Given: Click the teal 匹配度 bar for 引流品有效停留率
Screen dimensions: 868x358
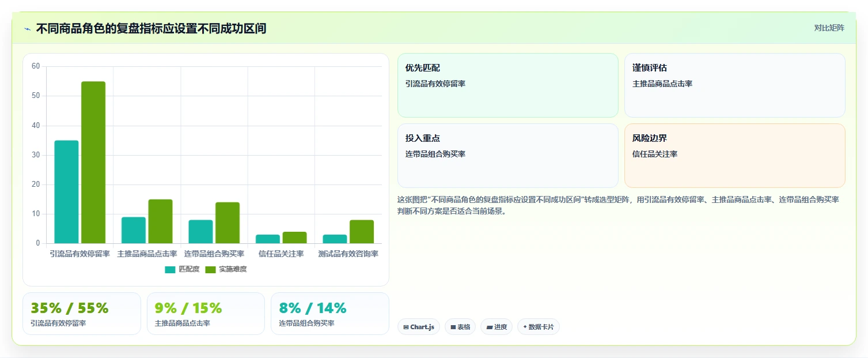Looking at the screenshot, I should 66,192.
